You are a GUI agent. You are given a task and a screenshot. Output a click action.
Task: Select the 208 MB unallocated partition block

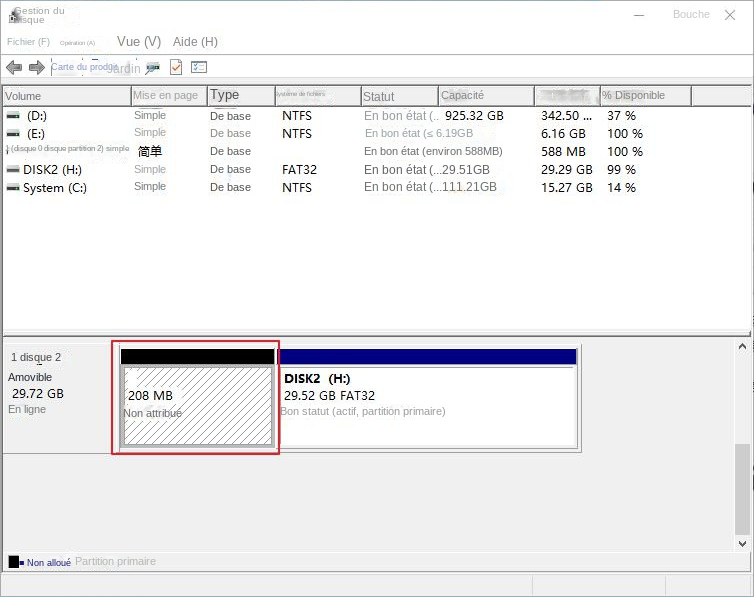tap(198, 406)
